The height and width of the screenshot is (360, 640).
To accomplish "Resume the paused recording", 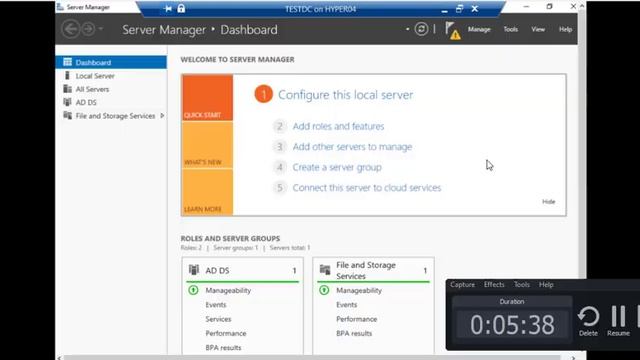I will coord(618,321).
